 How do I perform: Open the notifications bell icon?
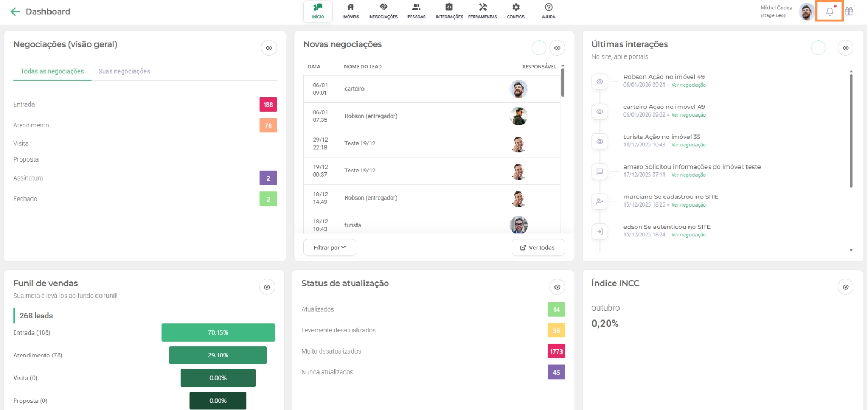829,11
